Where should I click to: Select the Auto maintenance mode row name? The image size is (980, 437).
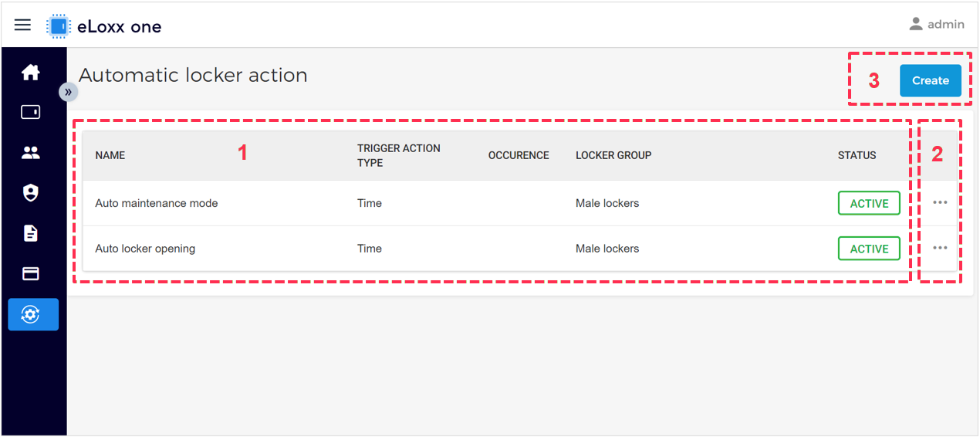(x=157, y=203)
